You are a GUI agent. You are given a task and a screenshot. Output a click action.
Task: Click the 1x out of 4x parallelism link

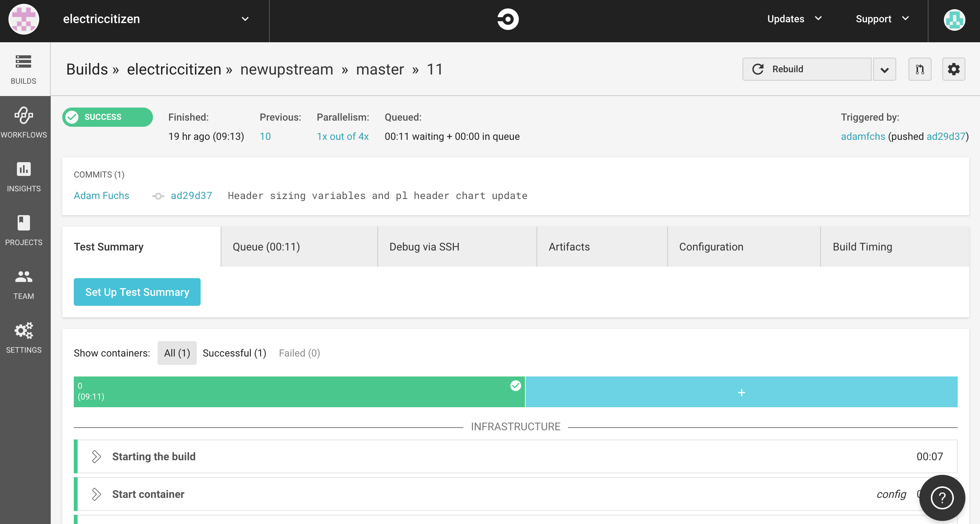pos(343,136)
